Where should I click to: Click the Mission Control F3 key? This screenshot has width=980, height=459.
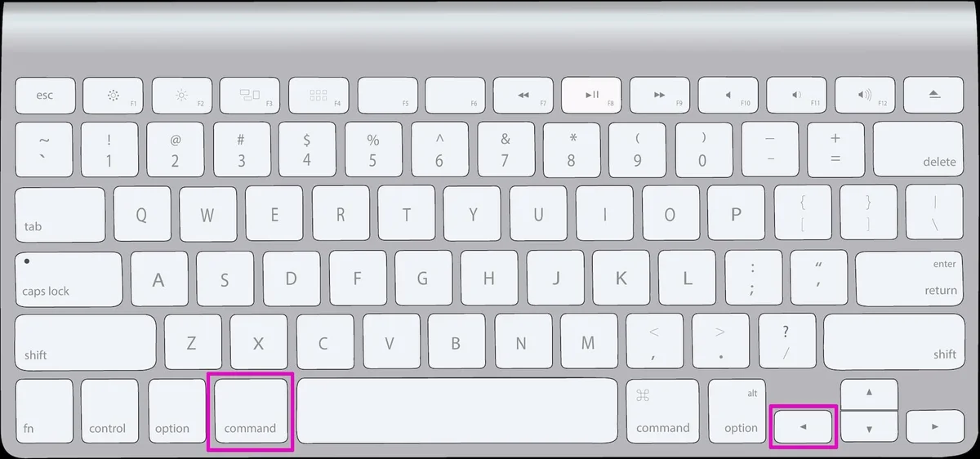click(250, 96)
